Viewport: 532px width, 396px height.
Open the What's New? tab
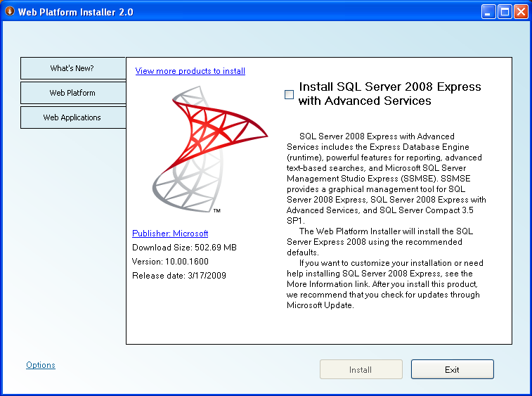click(73, 68)
